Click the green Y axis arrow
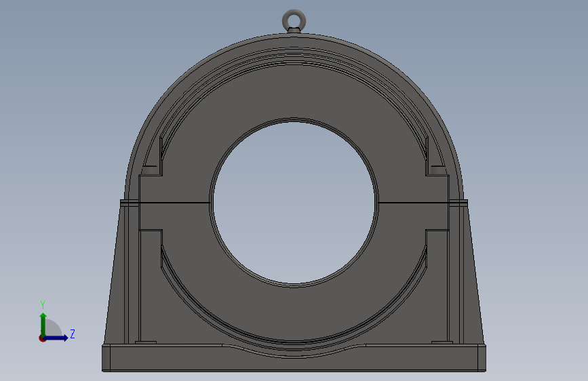 (43, 324)
